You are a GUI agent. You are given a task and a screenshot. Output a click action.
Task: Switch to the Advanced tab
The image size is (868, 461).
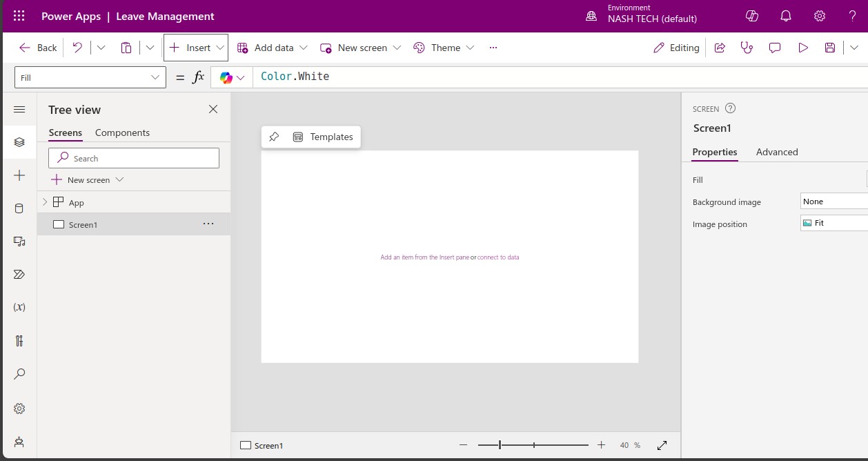pos(776,152)
